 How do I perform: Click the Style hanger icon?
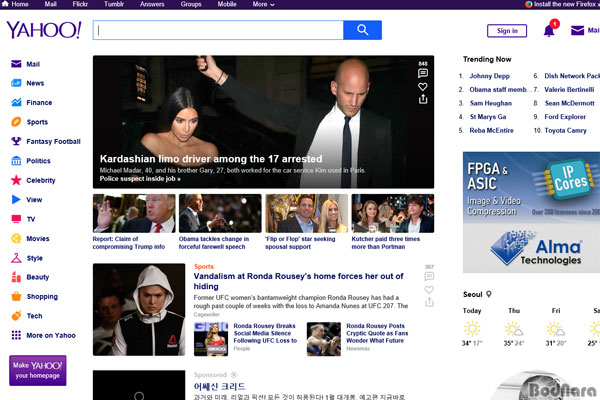click(x=16, y=258)
